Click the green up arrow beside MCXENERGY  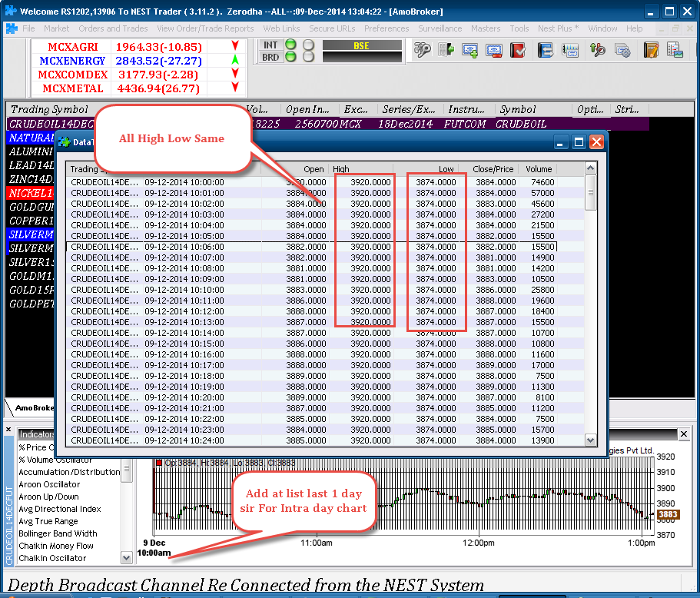pos(235,59)
